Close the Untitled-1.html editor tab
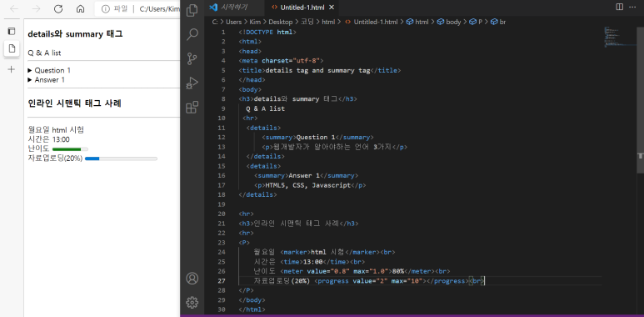 click(x=332, y=8)
